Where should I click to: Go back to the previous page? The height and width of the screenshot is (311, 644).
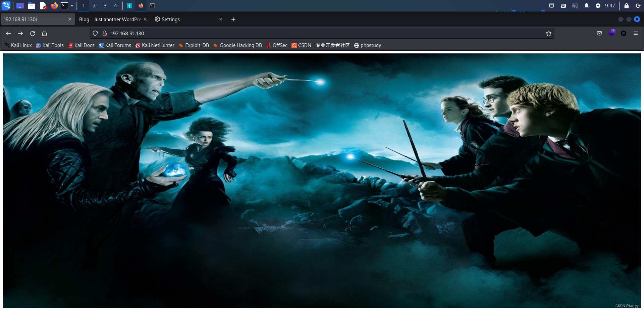(8, 33)
